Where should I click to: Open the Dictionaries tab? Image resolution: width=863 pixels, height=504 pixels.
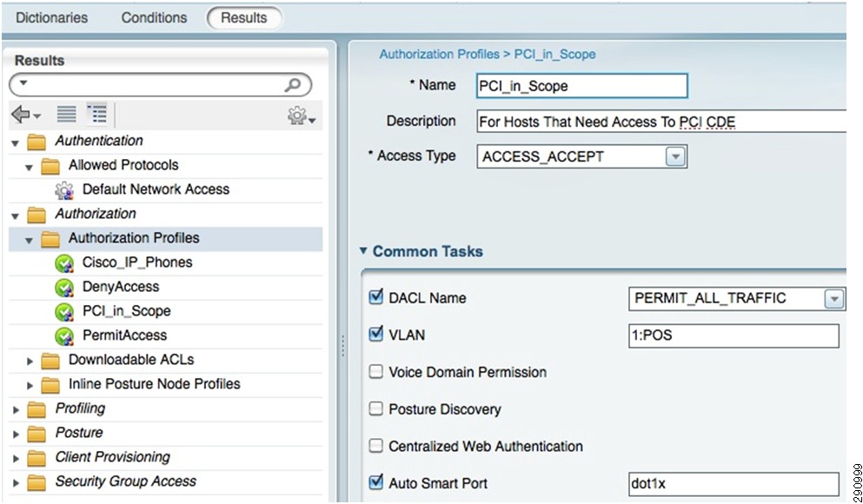pos(52,17)
